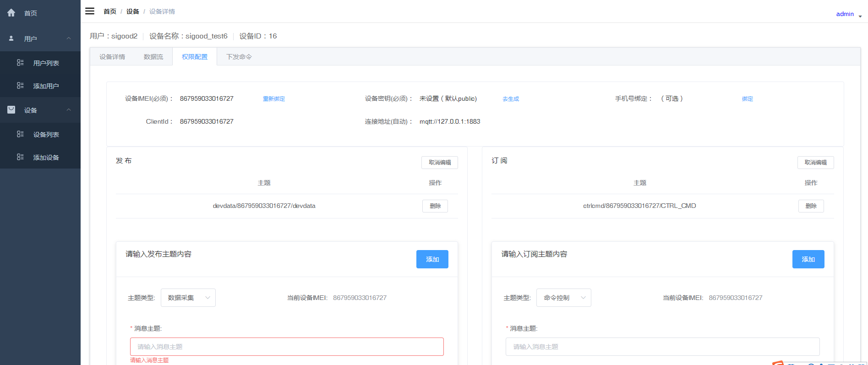Click the 设备 breadcrumb link

[x=133, y=11]
